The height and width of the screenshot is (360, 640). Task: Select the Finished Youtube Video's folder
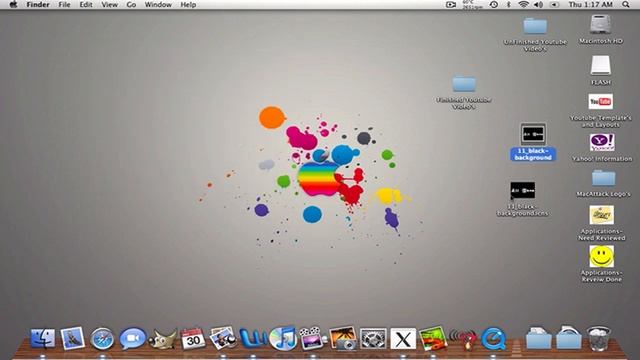tap(464, 84)
